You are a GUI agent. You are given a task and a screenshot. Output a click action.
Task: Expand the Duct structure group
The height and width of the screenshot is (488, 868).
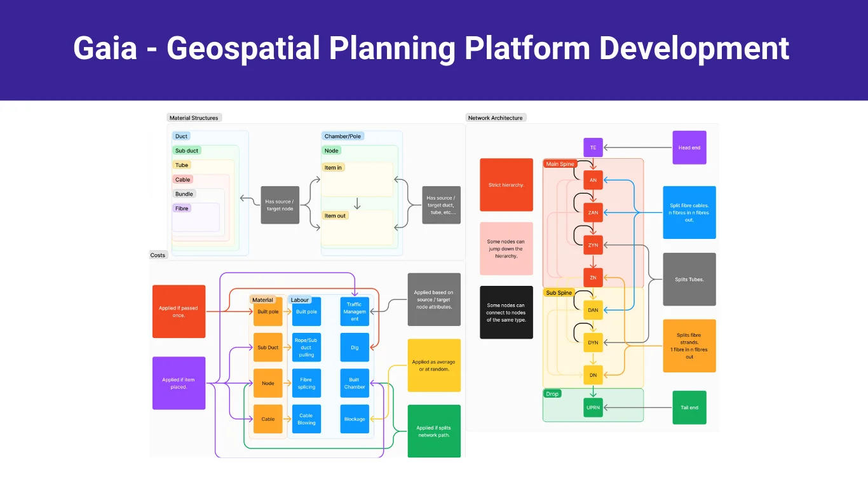(x=181, y=136)
